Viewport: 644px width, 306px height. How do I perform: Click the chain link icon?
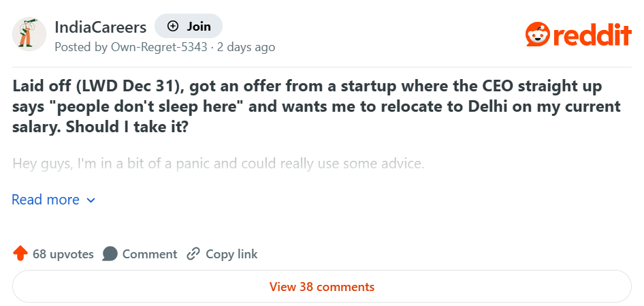point(193,254)
